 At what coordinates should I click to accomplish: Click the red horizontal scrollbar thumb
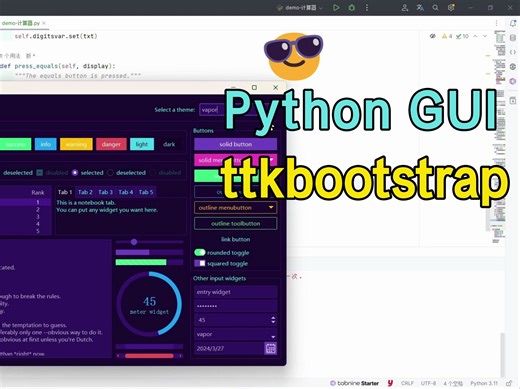[149, 356]
